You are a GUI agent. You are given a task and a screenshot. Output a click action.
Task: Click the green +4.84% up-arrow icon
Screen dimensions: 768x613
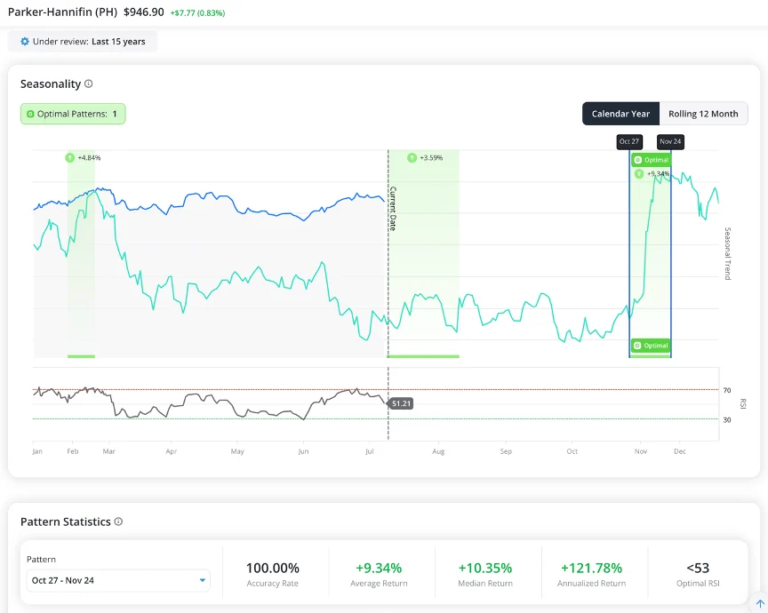click(x=70, y=158)
